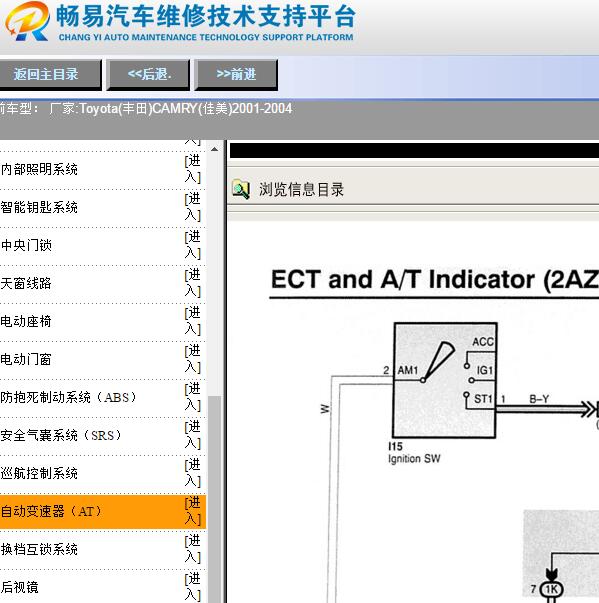Open [进入] link for 巡航控制系统
599x603 pixels.
click(193, 473)
